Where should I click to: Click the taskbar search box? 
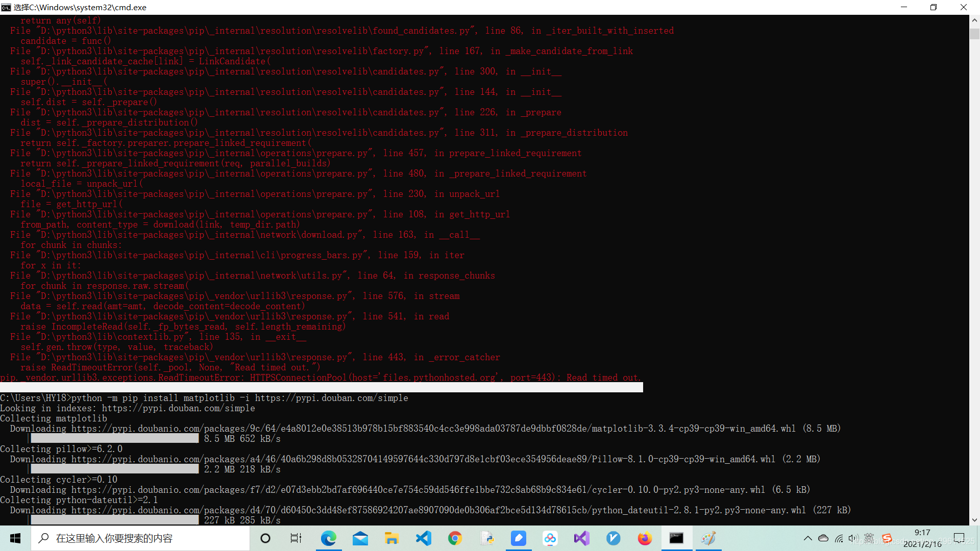point(140,538)
